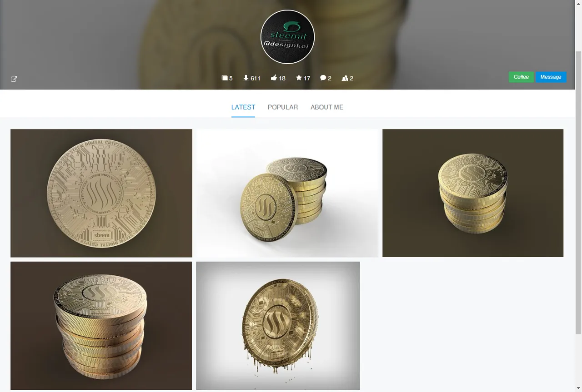Click the images count icon showing 5

click(225, 78)
